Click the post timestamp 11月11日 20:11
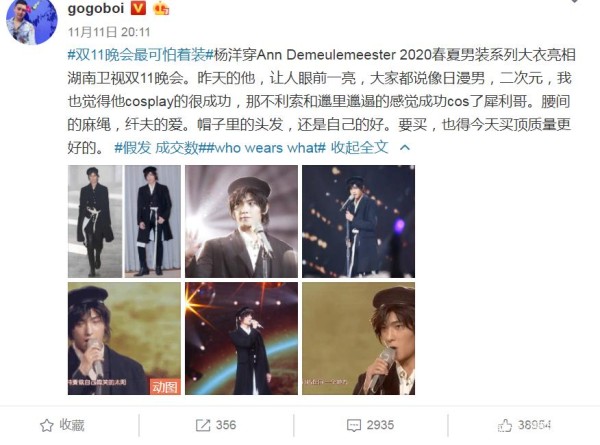The height and width of the screenshot is (445, 600). 109,32
